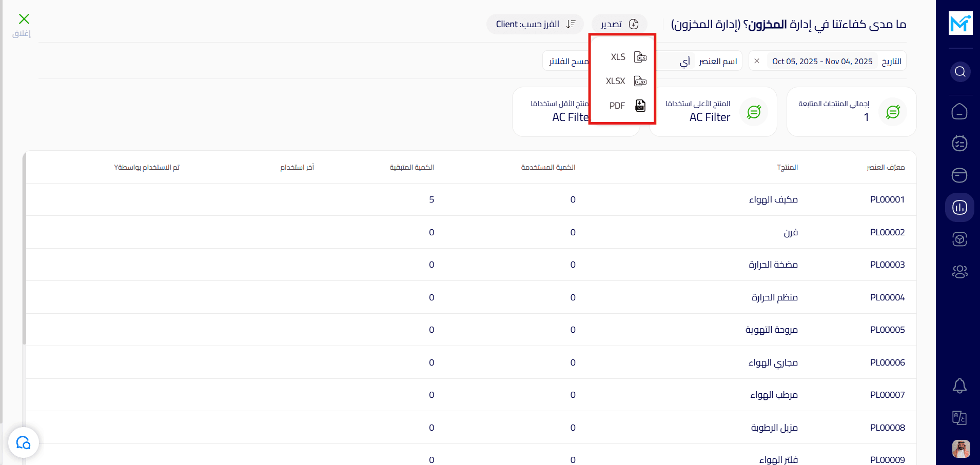Image resolution: width=980 pixels, height=465 pixels.
Task: Click the vertical scrollbar of table
Action: click(24, 249)
